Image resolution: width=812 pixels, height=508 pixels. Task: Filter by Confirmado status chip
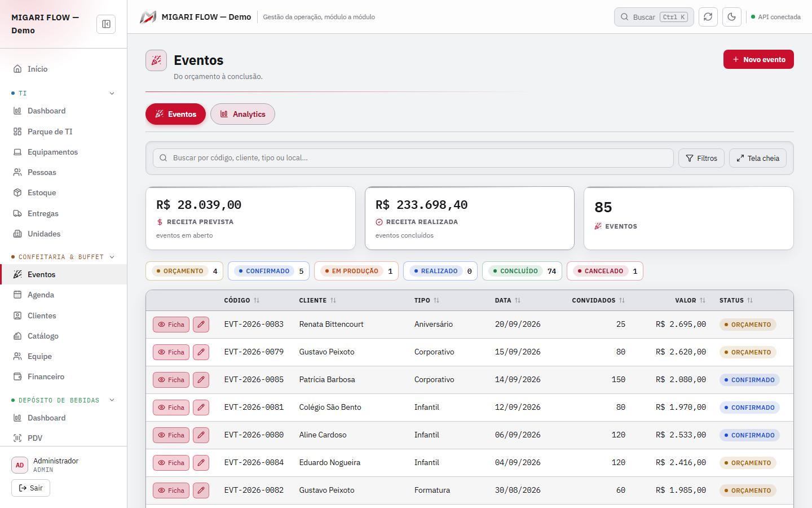269,271
